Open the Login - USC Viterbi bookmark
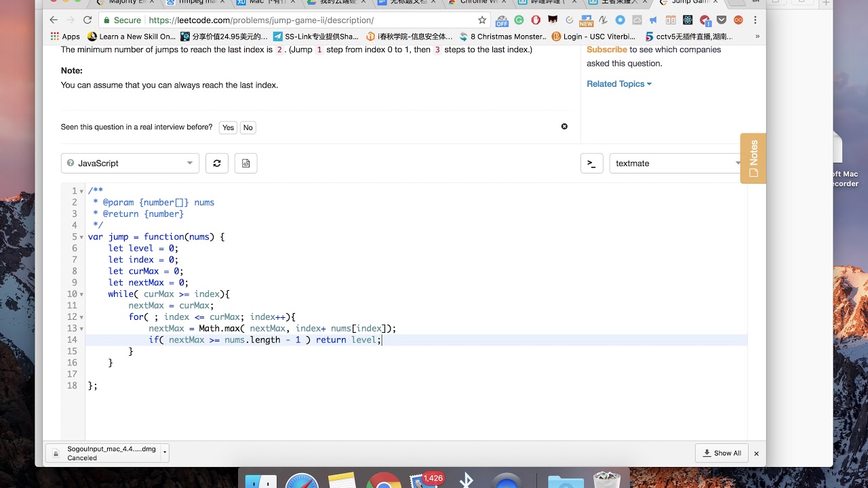This screenshot has height=488, width=868. coord(594,37)
